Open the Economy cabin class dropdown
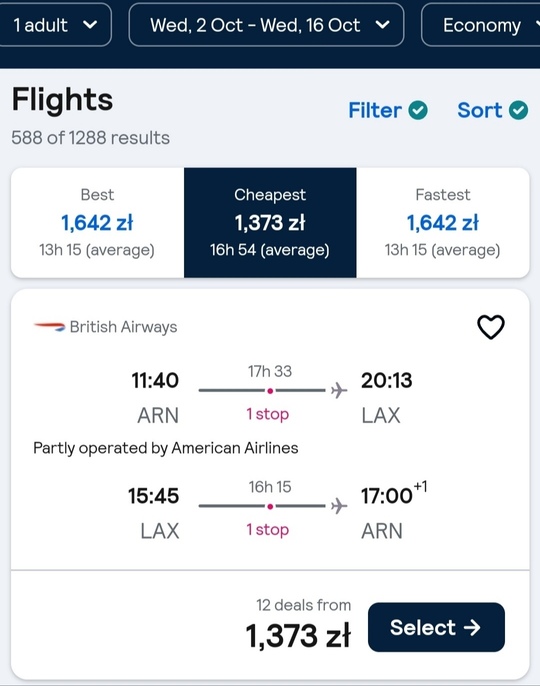This screenshot has height=686, width=540. point(480,25)
